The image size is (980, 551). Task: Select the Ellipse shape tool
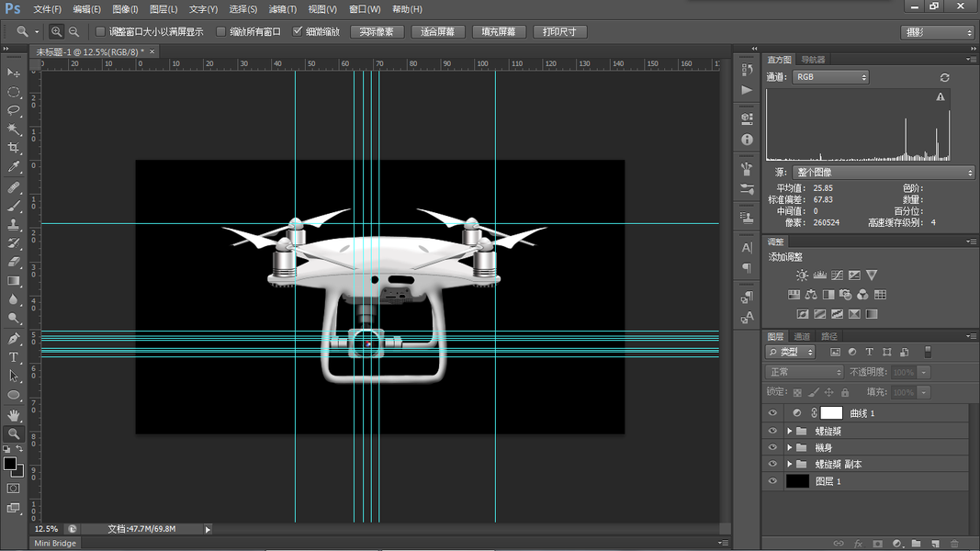13,396
